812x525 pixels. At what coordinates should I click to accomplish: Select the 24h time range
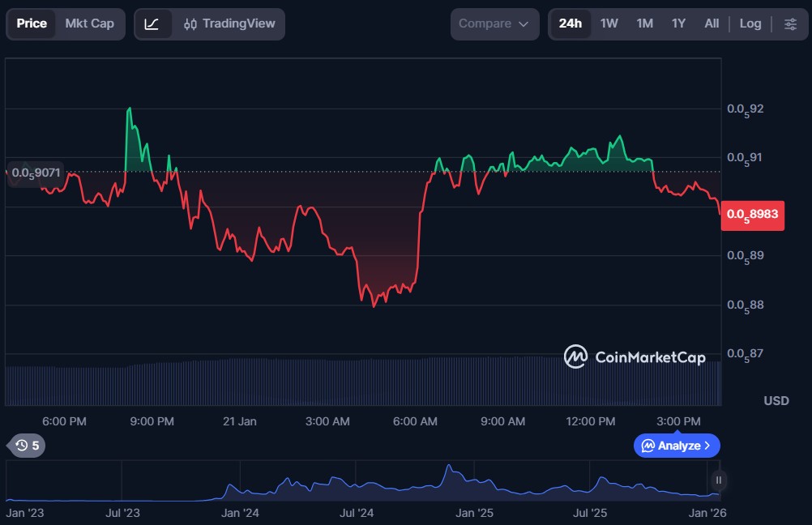(570, 24)
